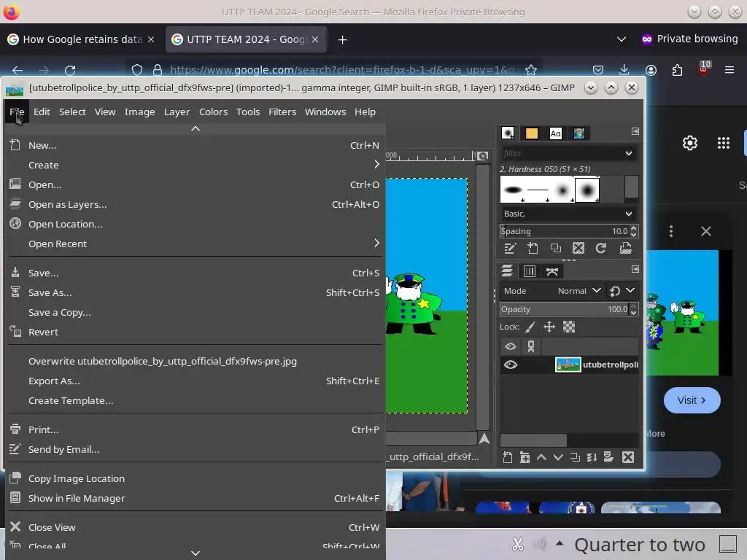Open the Brushes tab in the dock
This screenshot has height=560, width=747.
click(508, 133)
